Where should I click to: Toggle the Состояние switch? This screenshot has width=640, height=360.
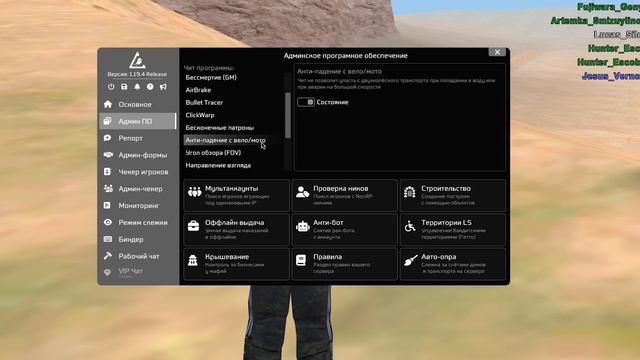(306, 102)
